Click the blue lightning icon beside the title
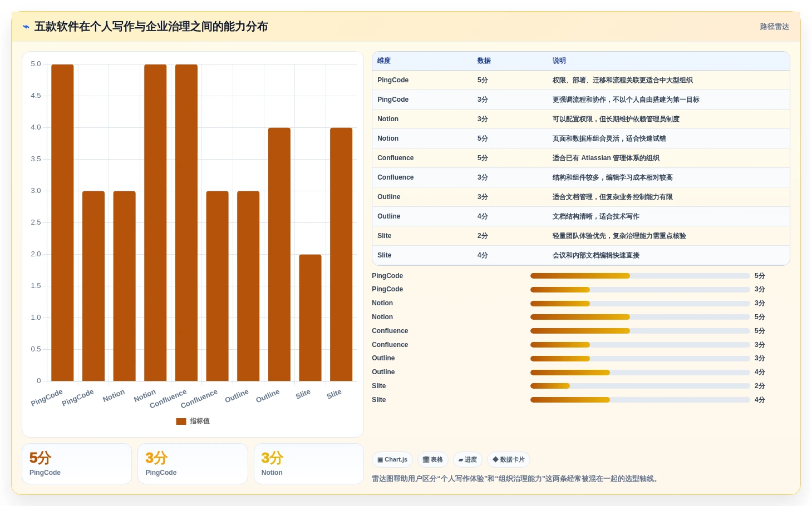Screen dimensions: 812x506 click(26, 27)
